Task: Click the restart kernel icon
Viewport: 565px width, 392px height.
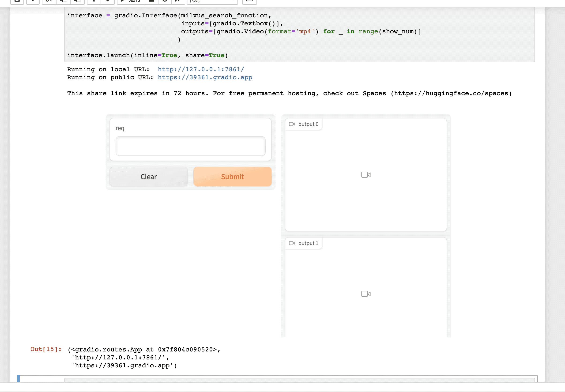Action: pyautogui.click(x=165, y=1)
